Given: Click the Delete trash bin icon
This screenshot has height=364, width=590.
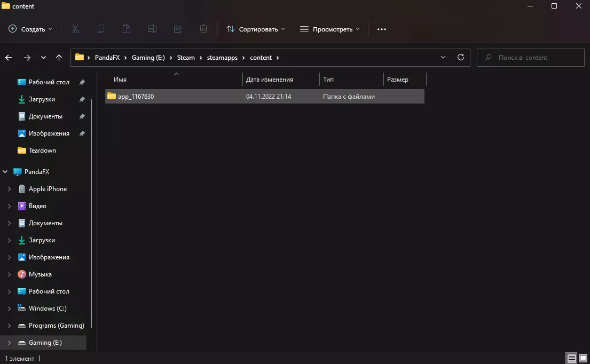Looking at the screenshot, I should (203, 29).
